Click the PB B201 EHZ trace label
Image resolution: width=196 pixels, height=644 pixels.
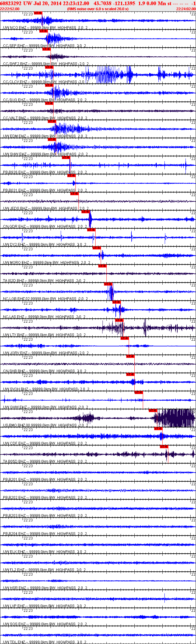45,480
